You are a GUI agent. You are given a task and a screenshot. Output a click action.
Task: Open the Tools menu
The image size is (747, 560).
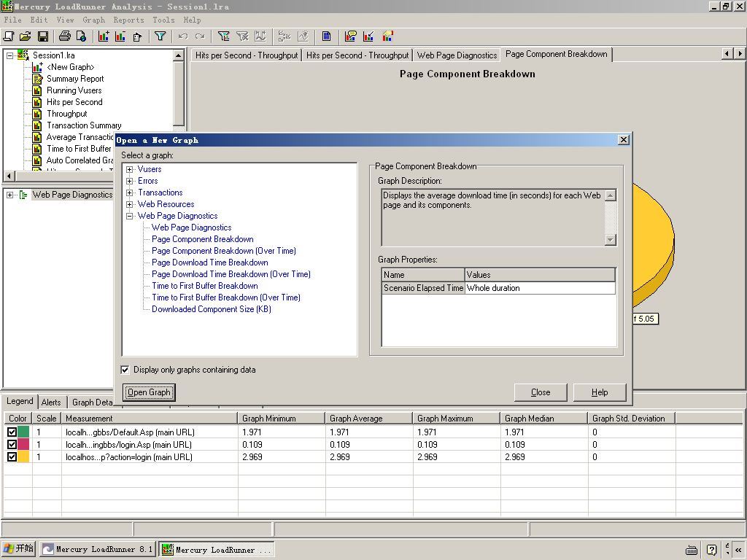click(163, 20)
